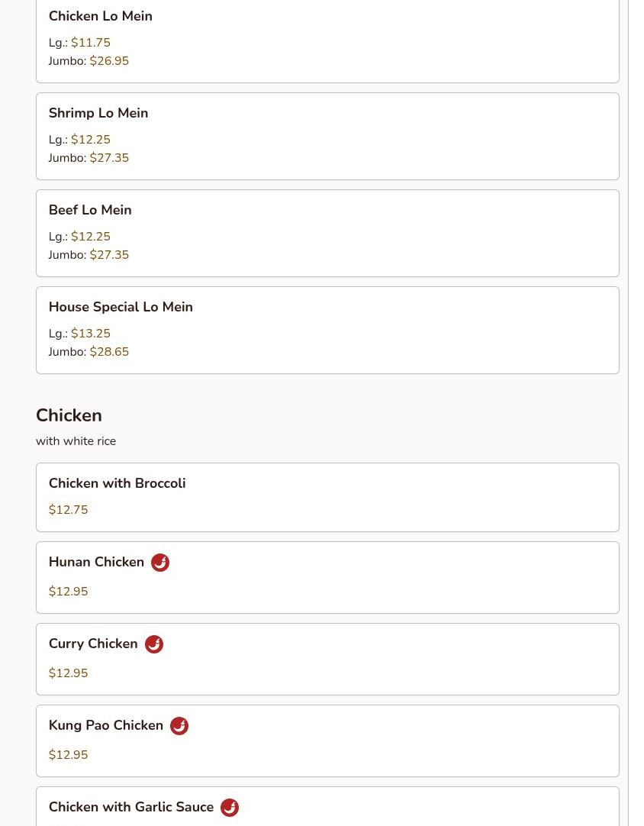Open the Hunan Chicken item title
Viewport: 644px width, 826px height.
96,562
